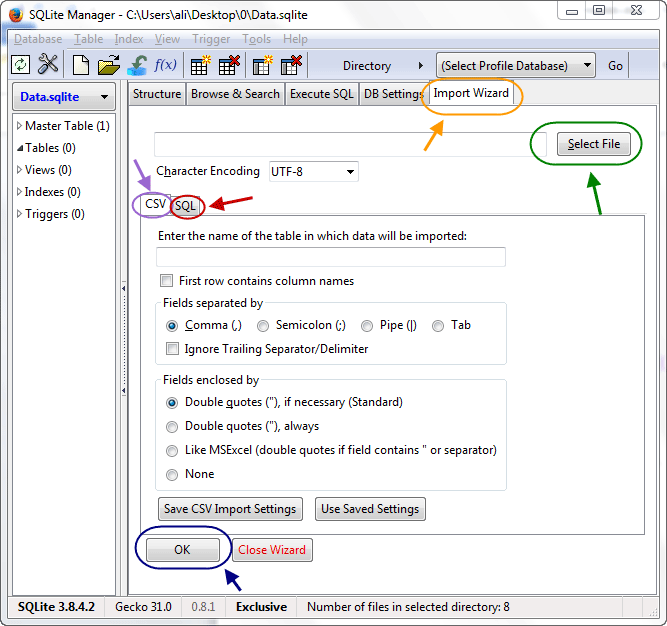This screenshot has height=626, width=667.
Task: Open the Data.sqlite database dropdown
Action: click(x=64, y=97)
